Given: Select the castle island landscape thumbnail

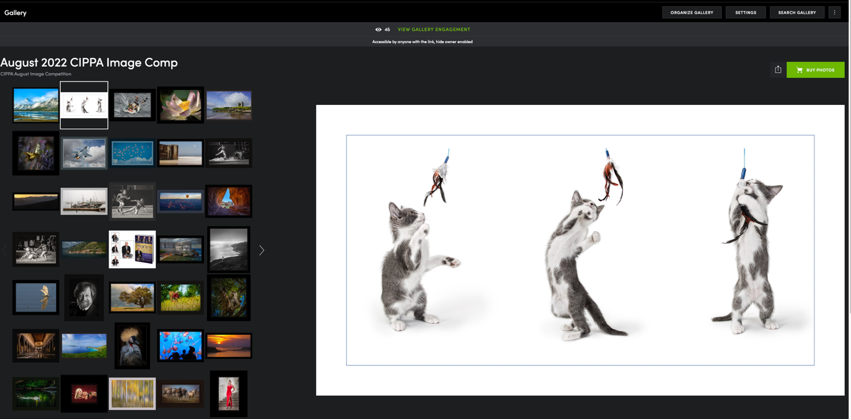Looking at the screenshot, I should 228,105.
